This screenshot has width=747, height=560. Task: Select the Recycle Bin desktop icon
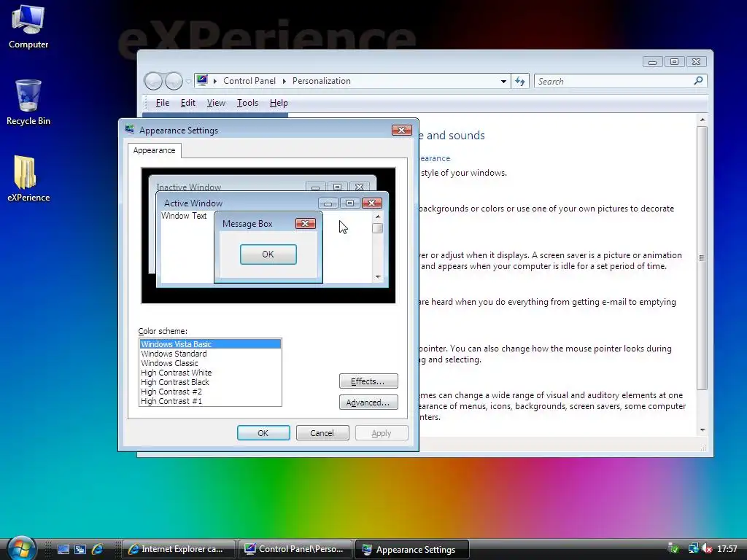click(x=28, y=102)
